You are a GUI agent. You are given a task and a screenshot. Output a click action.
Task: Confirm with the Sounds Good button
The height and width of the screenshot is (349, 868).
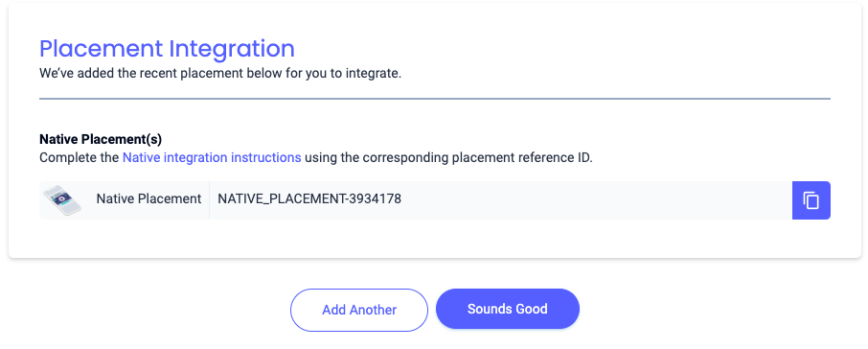click(508, 309)
